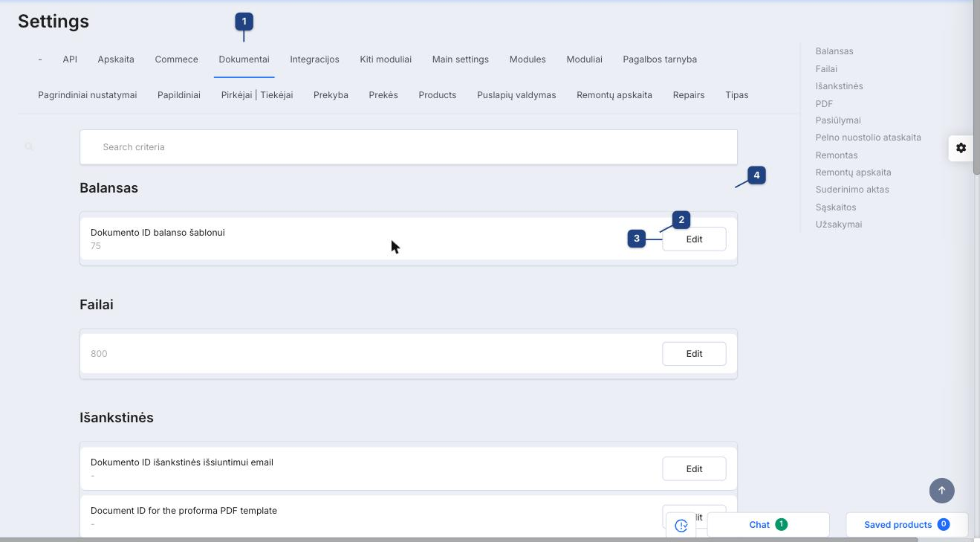This screenshot has height=542, width=980.
Task: Open the Chat panel
Action: click(768, 525)
